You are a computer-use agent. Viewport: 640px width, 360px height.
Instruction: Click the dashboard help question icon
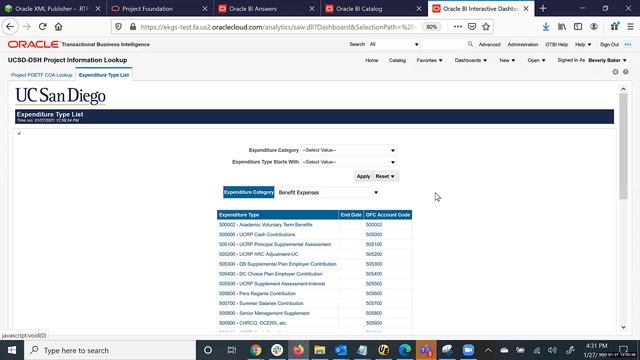click(626, 72)
